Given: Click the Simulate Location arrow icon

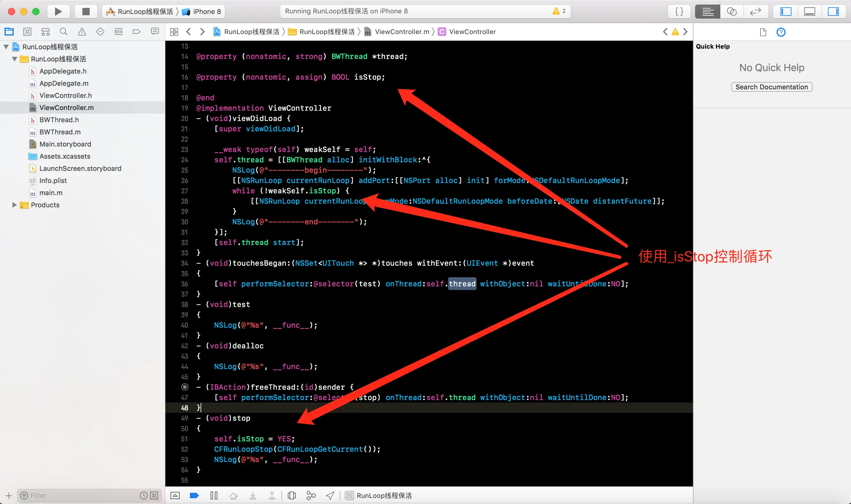Looking at the screenshot, I should (330, 495).
